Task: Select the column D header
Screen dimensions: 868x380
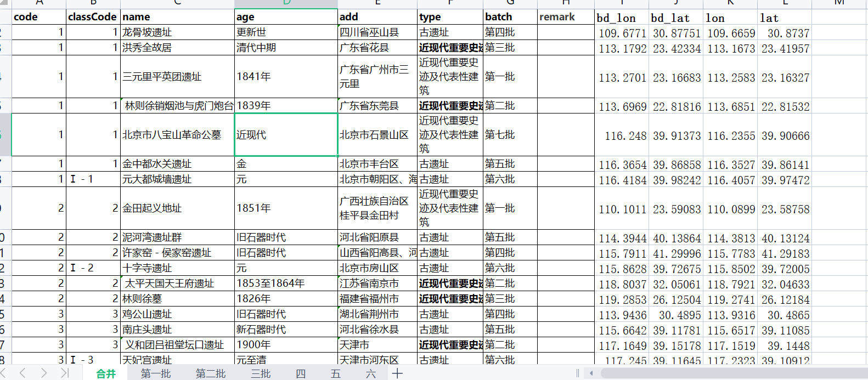Action: click(286, 3)
